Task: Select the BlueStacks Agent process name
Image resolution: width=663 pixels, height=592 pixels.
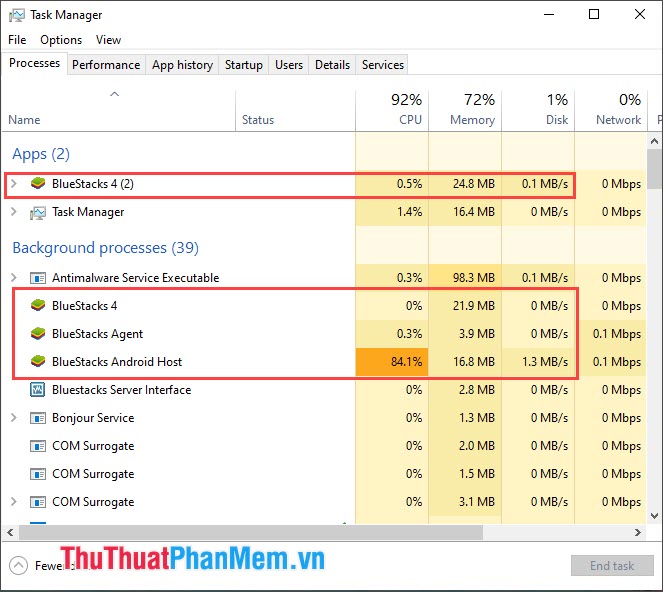Action: 97,334
